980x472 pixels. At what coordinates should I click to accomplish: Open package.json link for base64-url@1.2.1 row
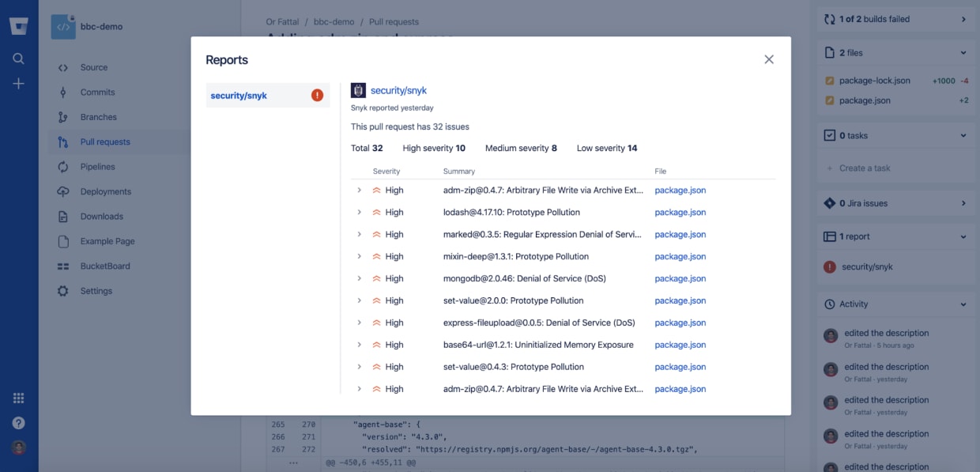click(680, 346)
